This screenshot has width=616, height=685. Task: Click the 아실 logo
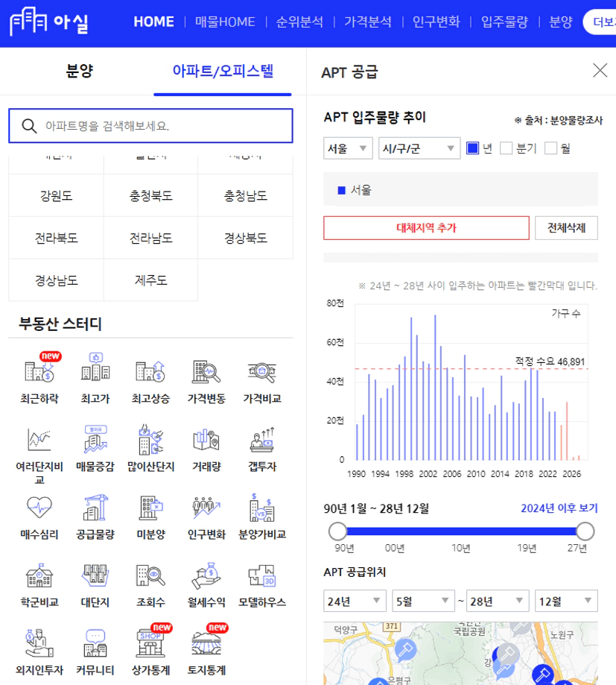pyautogui.click(x=49, y=22)
